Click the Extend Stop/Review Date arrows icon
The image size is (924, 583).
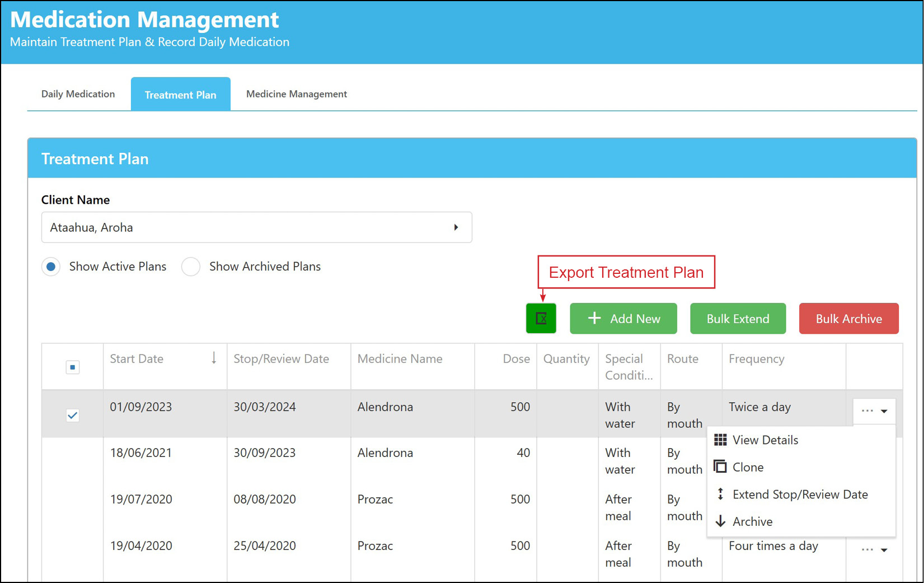click(x=720, y=494)
